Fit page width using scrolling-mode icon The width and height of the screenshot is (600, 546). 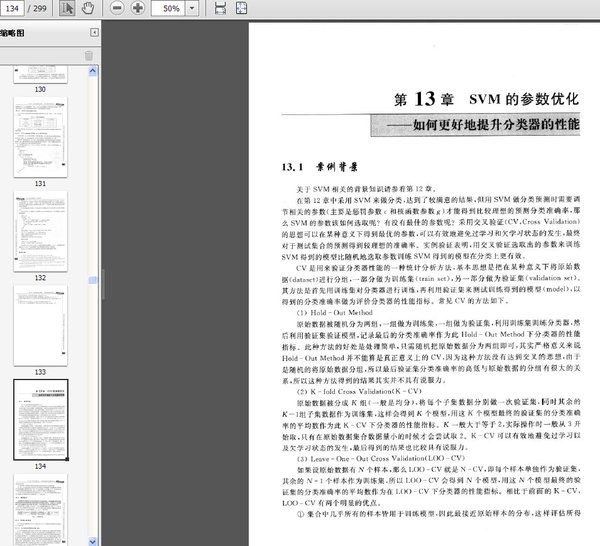(220, 8)
